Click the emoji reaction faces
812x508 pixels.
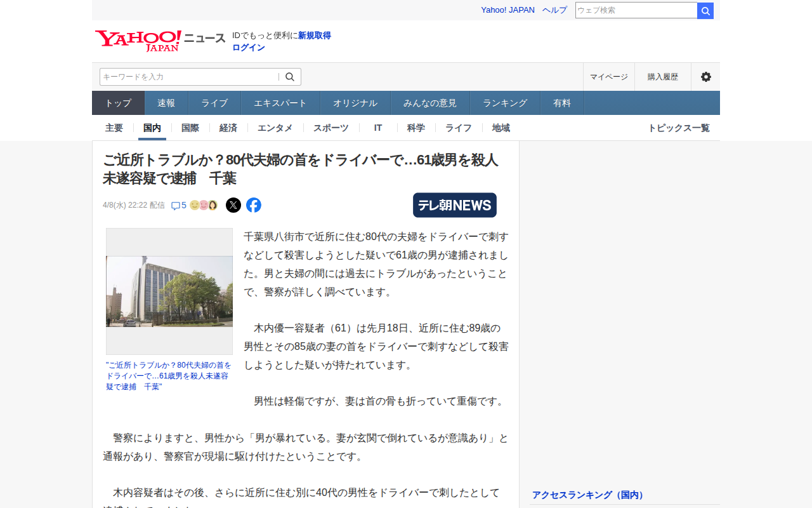point(204,205)
